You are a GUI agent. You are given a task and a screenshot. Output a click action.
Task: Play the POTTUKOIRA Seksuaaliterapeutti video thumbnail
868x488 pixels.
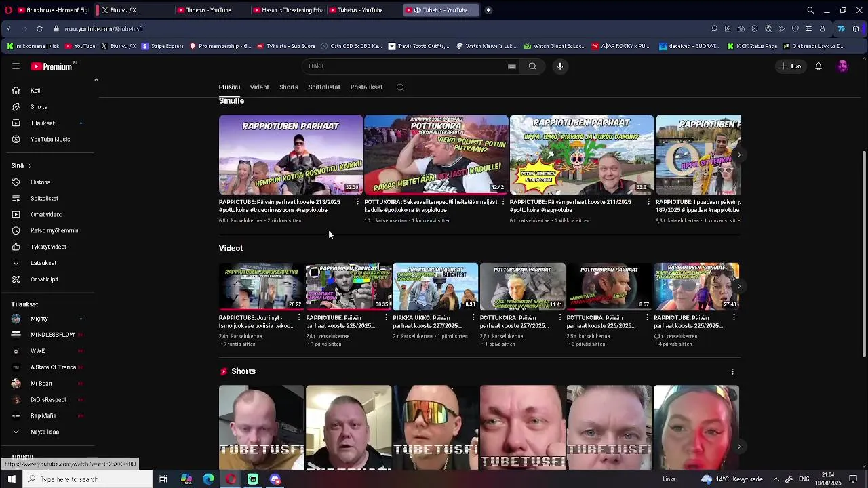[436, 155]
